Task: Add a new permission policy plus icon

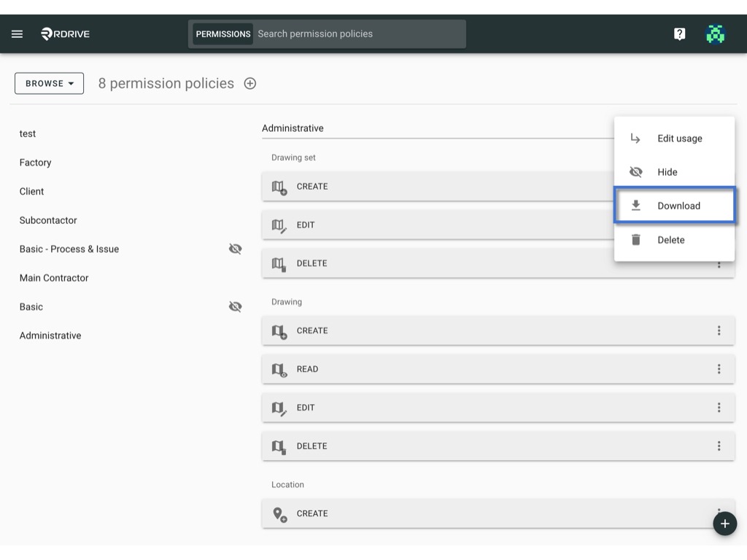Action: [250, 83]
